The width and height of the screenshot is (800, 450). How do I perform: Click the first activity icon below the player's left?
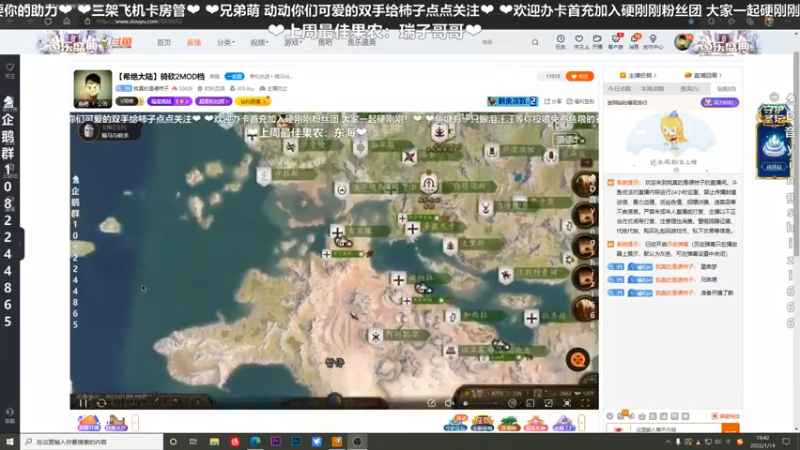[89, 422]
